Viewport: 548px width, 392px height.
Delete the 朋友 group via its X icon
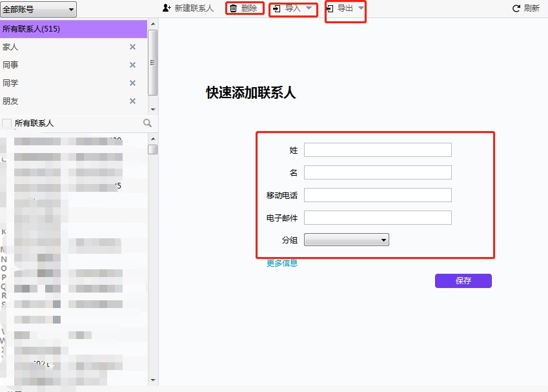(x=132, y=101)
